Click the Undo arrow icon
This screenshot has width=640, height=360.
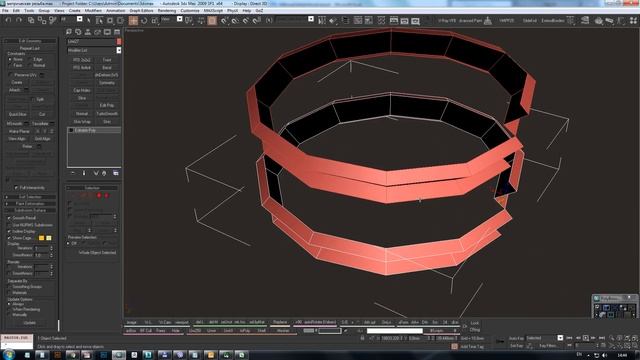tap(9, 20)
